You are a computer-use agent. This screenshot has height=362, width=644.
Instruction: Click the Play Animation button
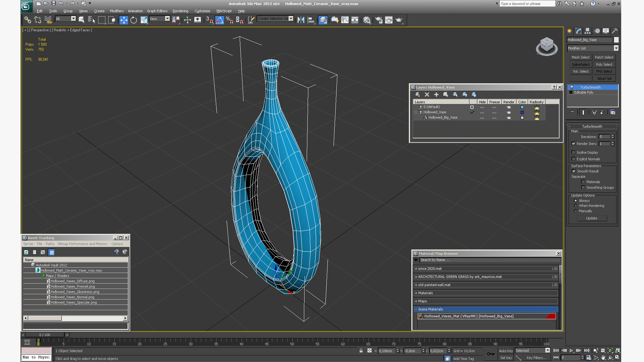(571, 351)
